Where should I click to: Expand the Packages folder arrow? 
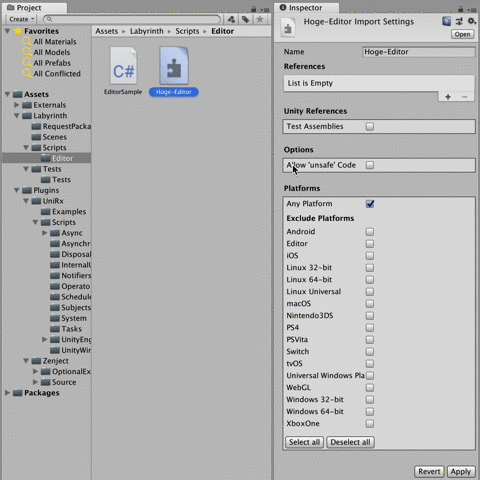pyautogui.click(x=7, y=393)
